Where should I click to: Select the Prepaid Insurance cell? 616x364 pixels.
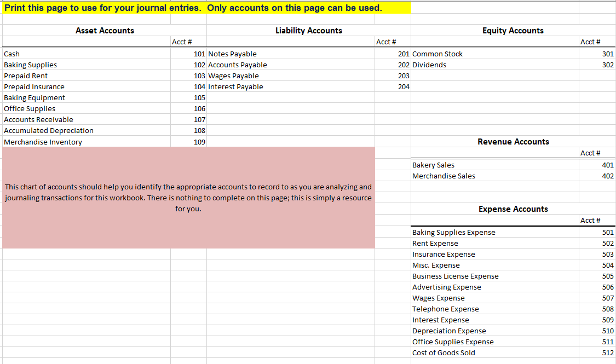click(x=87, y=87)
